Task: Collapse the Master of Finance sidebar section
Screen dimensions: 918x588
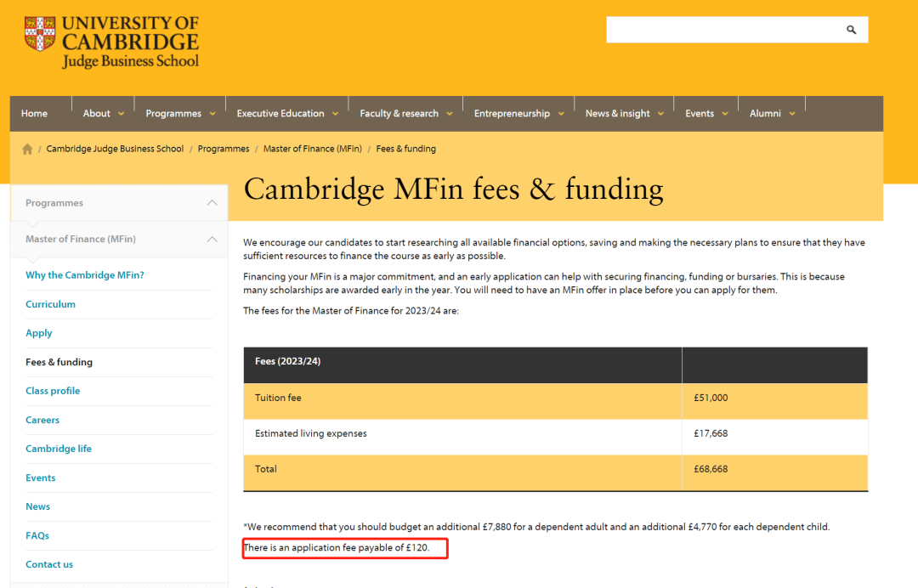Action: pyautogui.click(x=212, y=239)
